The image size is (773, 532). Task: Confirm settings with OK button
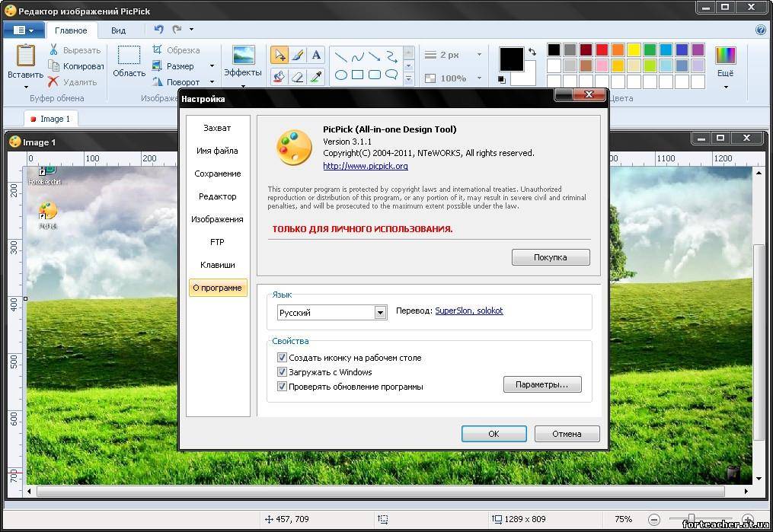(x=494, y=434)
